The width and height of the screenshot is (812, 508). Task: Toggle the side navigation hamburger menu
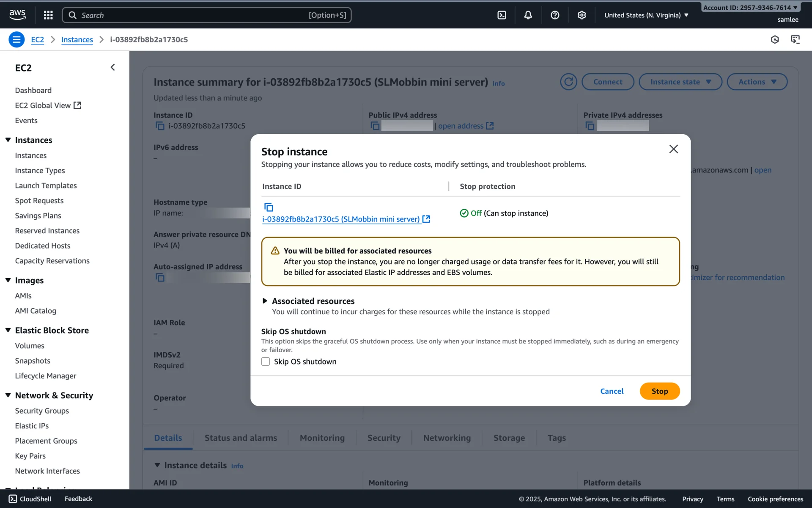(x=16, y=39)
